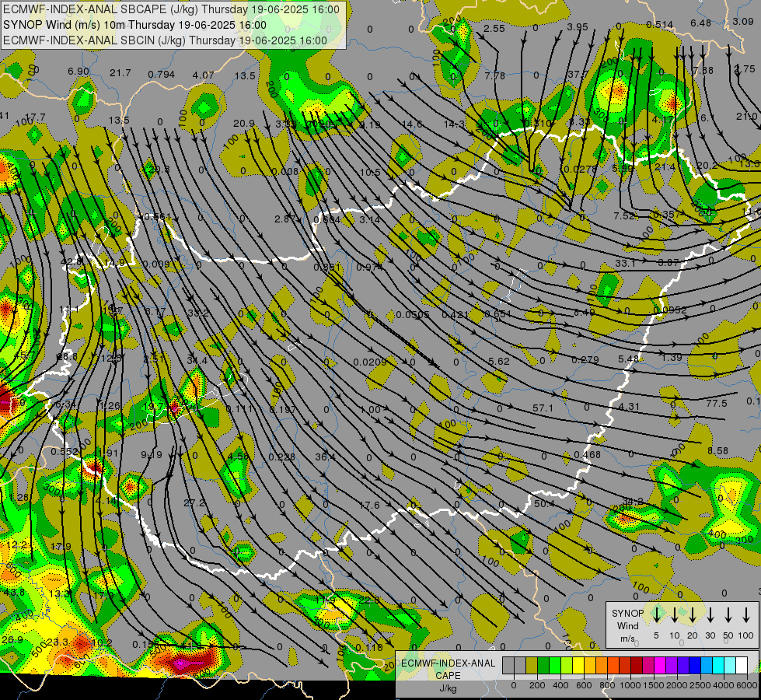
Task: Pick the pure blue swatch before 2500 tick
Action: pos(694,665)
